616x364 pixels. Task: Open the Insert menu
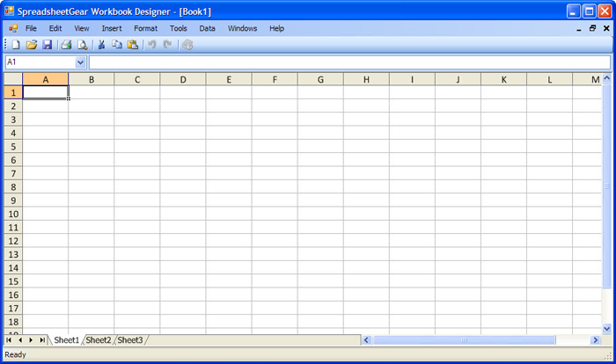pos(112,28)
